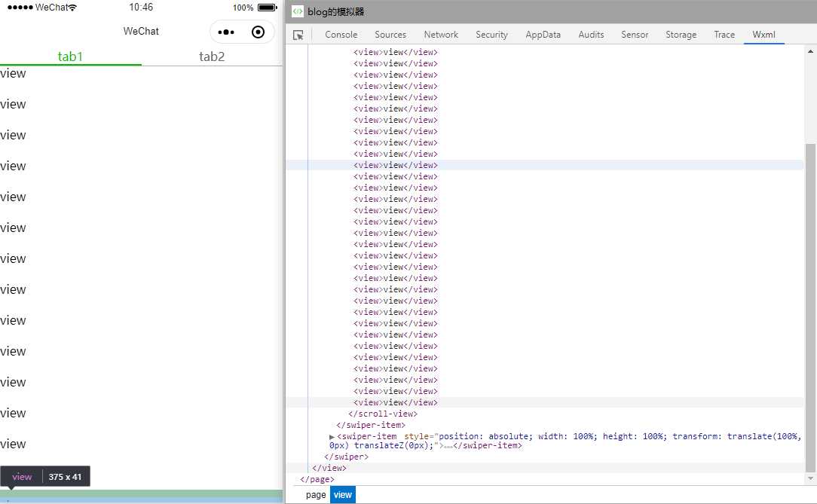Screen dimensions: 817x504
Task: Click the view breadcrumb item
Action: click(x=343, y=495)
